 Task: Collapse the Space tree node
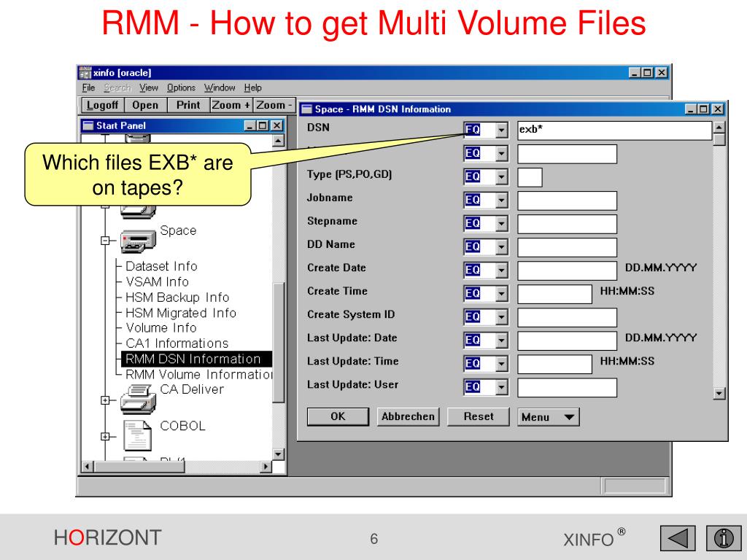point(105,241)
